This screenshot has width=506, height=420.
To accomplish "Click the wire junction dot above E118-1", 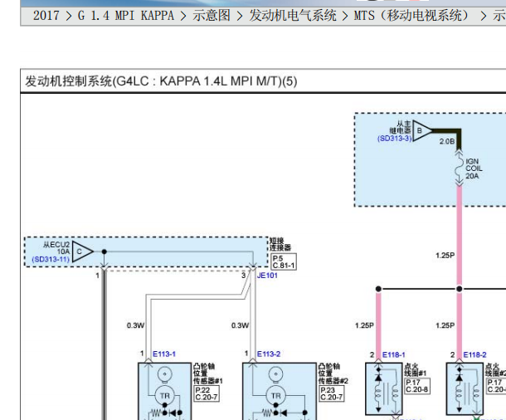I will (378, 289).
